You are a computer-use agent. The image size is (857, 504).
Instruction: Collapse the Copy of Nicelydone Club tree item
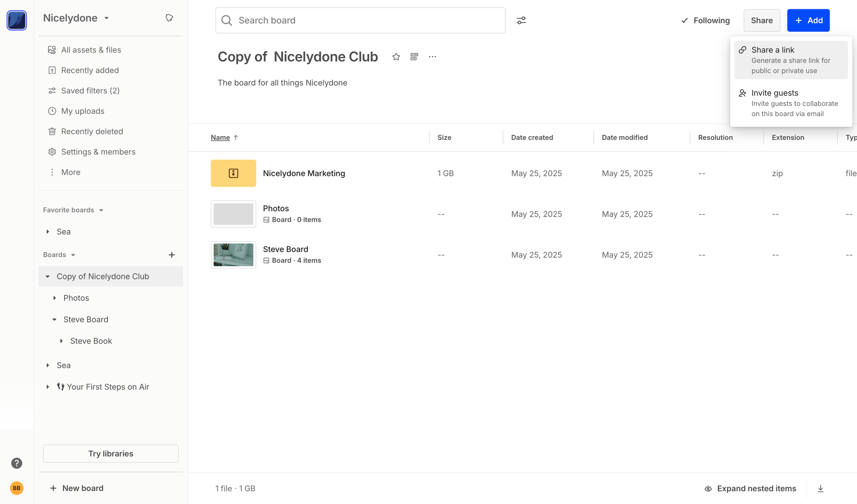coord(48,276)
